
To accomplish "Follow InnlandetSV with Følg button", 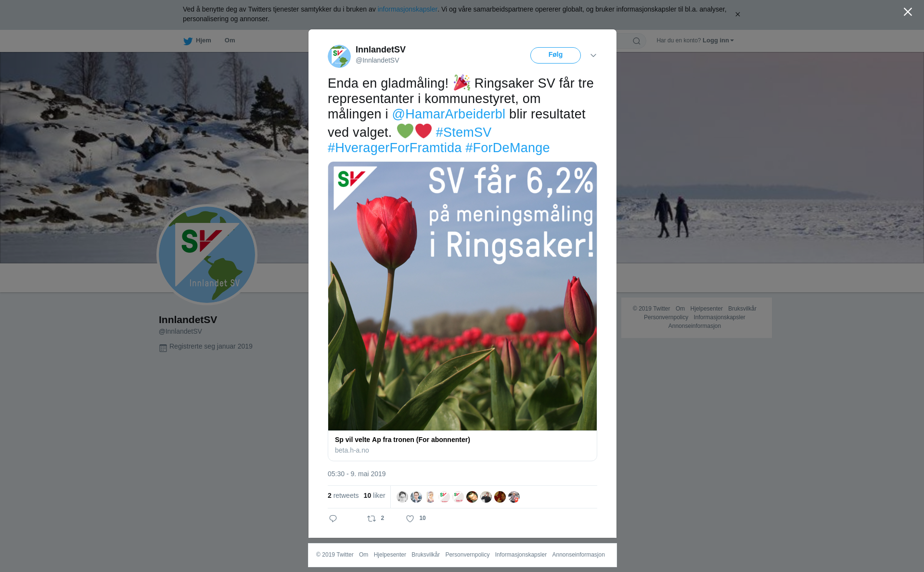I will click(555, 55).
